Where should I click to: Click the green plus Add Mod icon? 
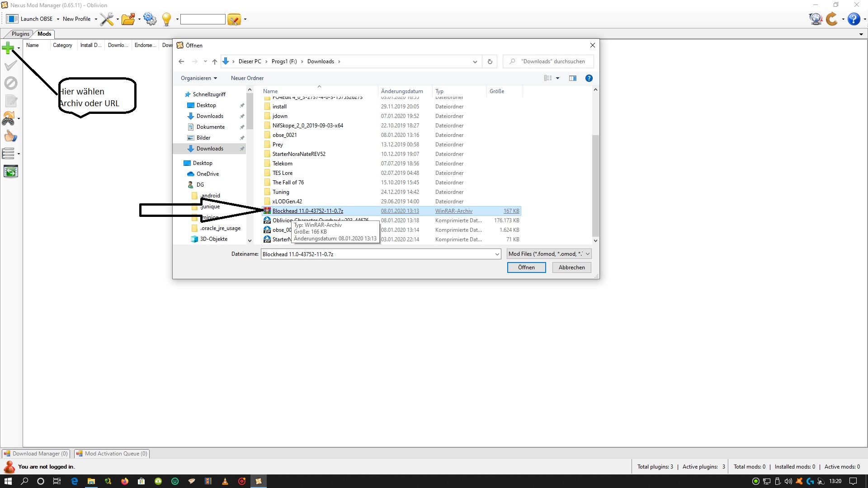[x=8, y=47]
